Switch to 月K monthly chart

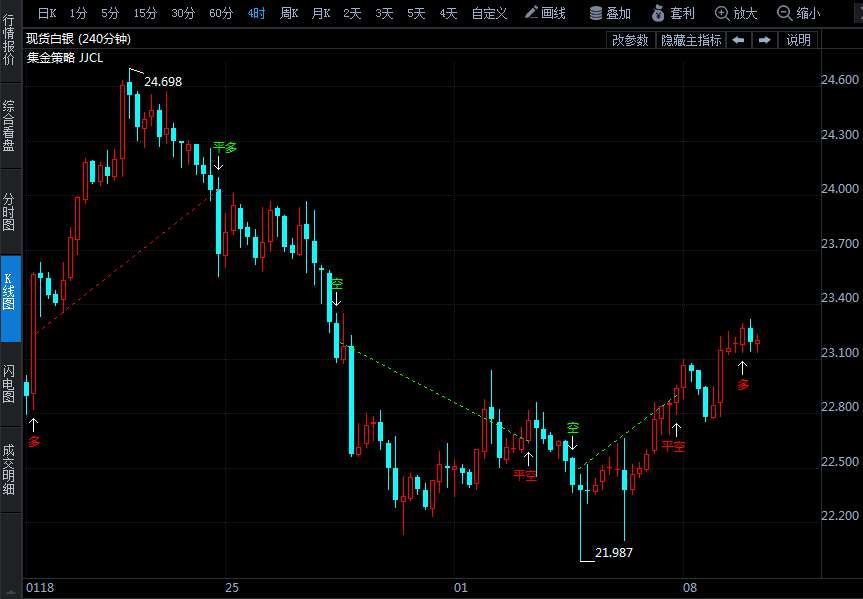[x=321, y=13]
